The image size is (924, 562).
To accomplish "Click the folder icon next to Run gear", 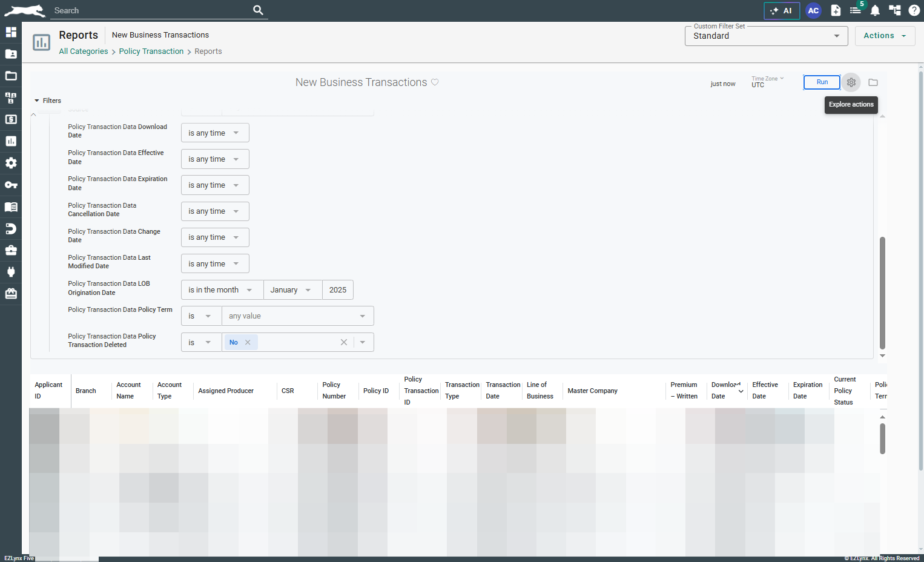I will (x=873, y=82).
